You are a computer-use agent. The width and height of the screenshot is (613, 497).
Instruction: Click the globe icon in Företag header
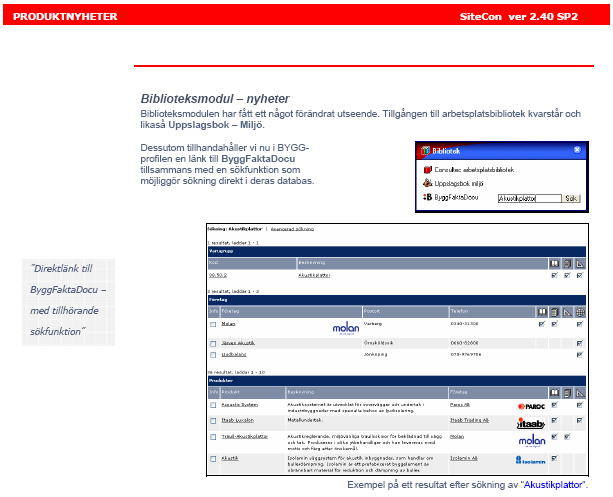click(x=580, y=312)
